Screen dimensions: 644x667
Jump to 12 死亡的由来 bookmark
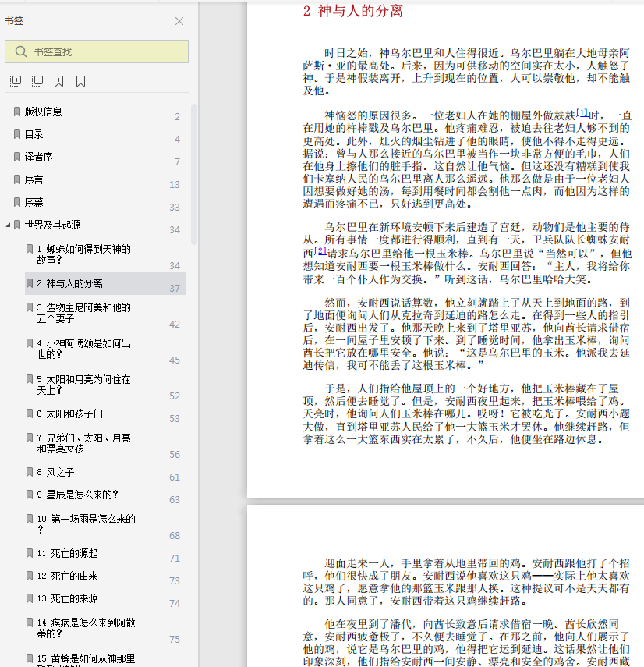point(68,576)
